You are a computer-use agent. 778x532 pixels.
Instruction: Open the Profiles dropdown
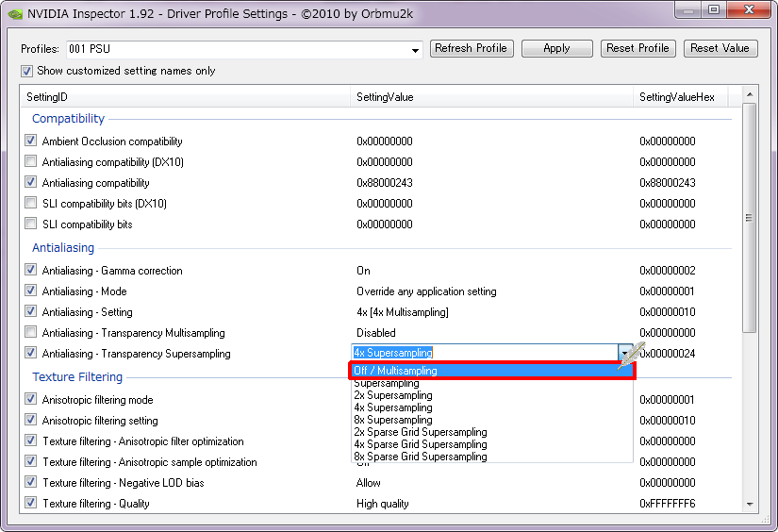[415, 50]
